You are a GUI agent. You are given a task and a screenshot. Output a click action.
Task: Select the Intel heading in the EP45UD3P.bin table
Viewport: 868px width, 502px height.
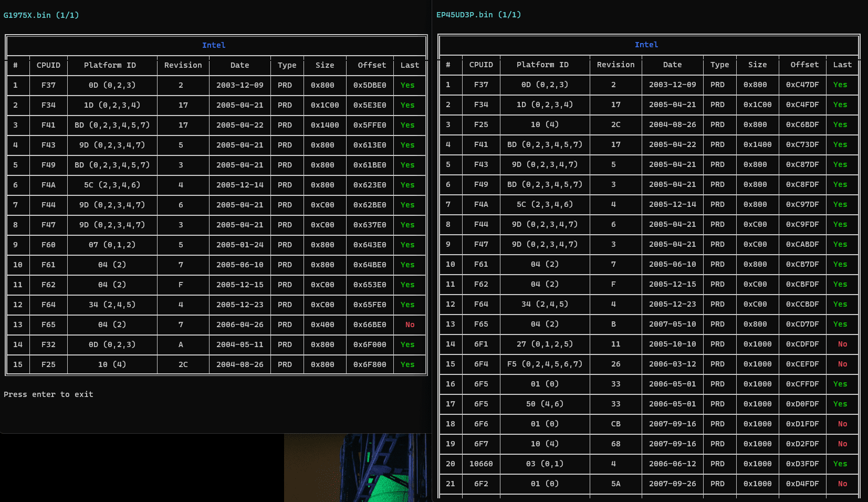[646, 45]
